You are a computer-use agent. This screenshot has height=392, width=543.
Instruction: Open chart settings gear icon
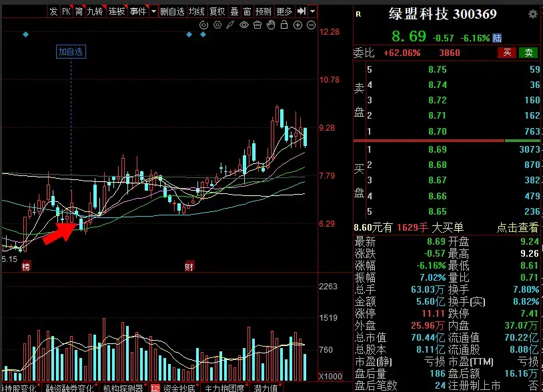(x=217, y=25)
